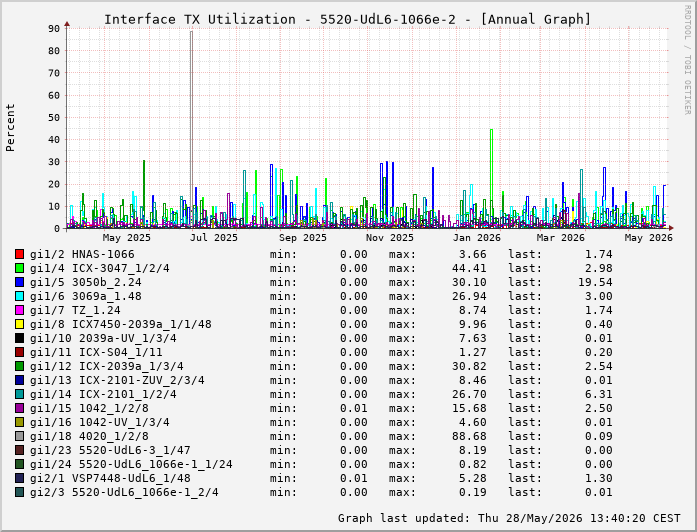The image size is (697, 532).
Task: Click the blue gi1/5 3050b_2.24 legend swatch
Action: click(19, 282)
